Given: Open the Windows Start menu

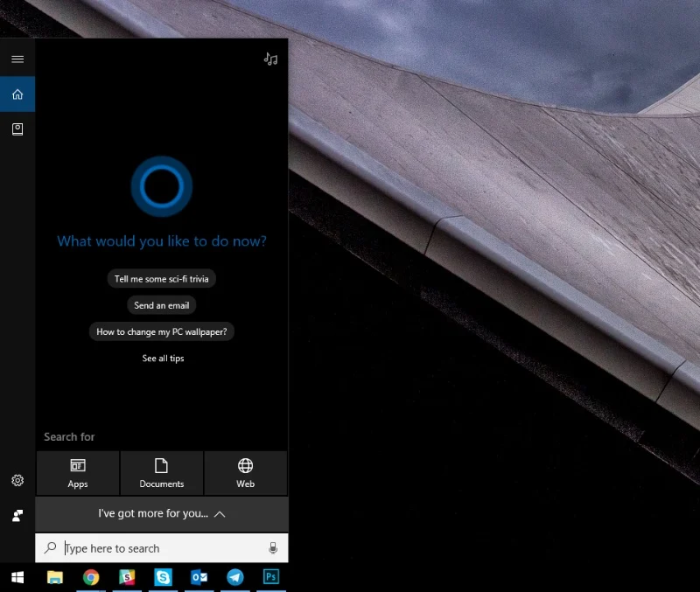Looking at the screenshot, I should [17, 577].
